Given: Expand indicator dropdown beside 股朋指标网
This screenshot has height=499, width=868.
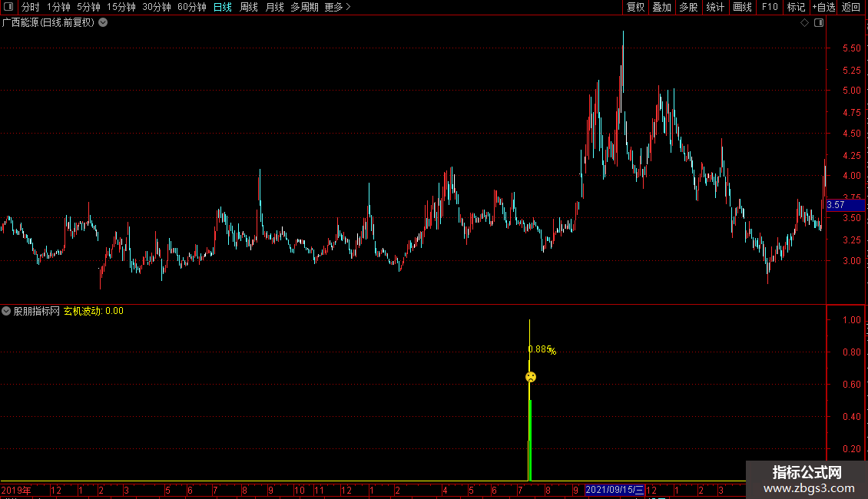Looking at the screenshot, I should click(6, 311).
